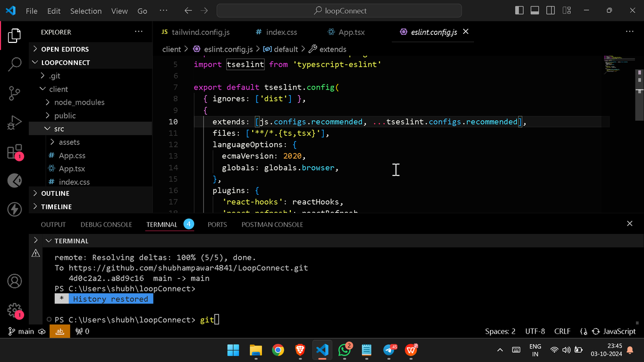Open the Selection menu

(x=86, y=11)
